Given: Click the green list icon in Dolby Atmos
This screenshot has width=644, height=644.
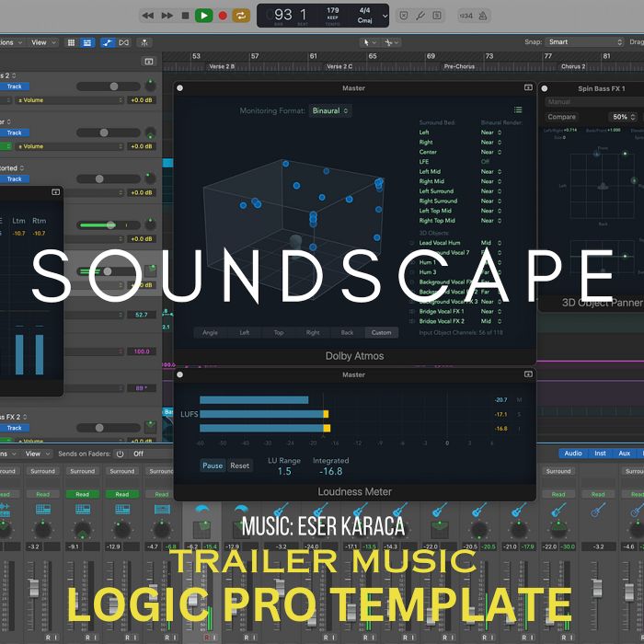Looking at the screenshot, I should click(518, 109).
